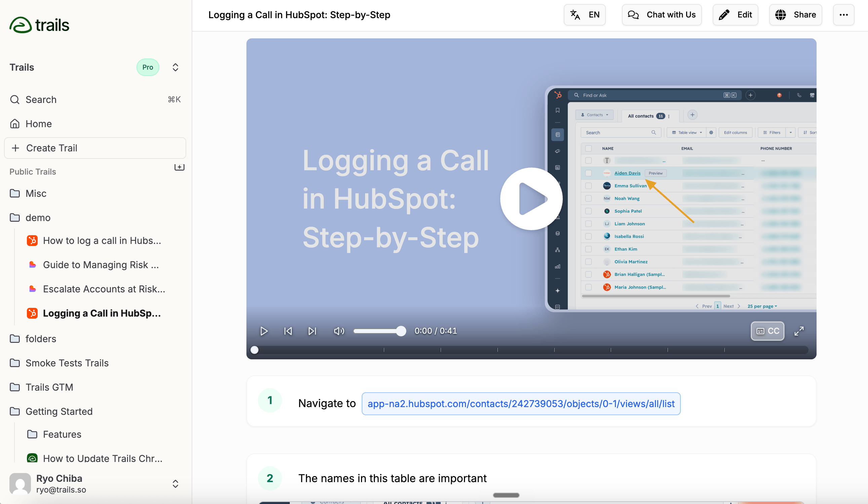Click folder icon beside Smoke Tests Trails

click(x=14, y=363)
